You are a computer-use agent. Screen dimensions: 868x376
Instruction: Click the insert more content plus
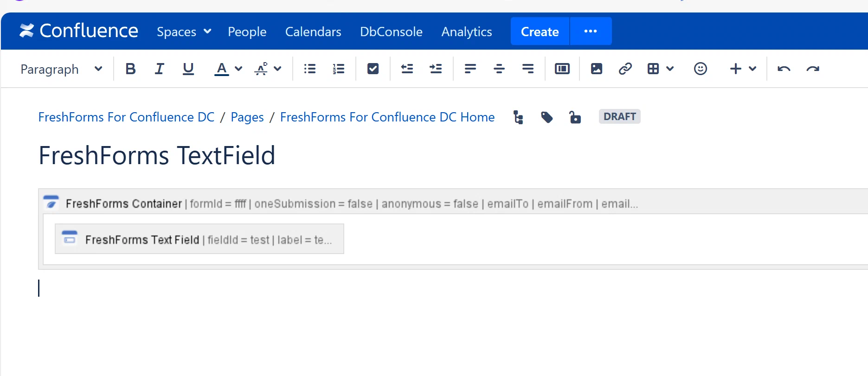click(736, 69)
